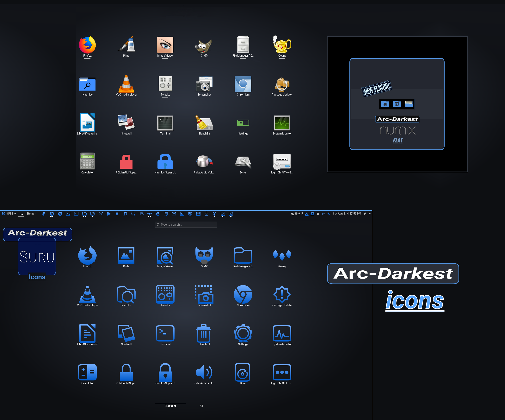Screen dimensions: 505x420
Task: Launch blue Calculator icon
Action: [87, 372]
